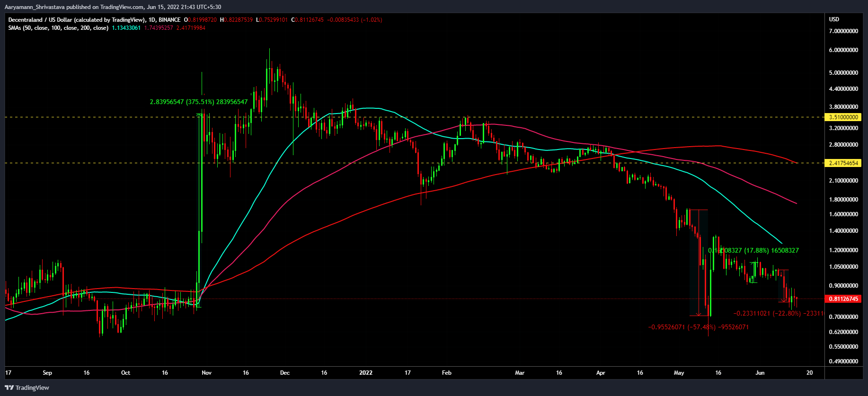Click the 375.51% gain measurement label

[199, 102]
